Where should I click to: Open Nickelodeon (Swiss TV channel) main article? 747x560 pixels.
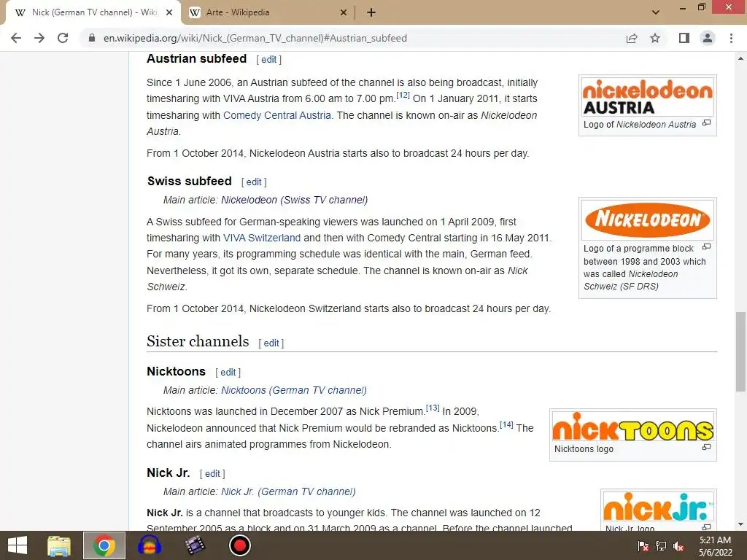point(295,200)
